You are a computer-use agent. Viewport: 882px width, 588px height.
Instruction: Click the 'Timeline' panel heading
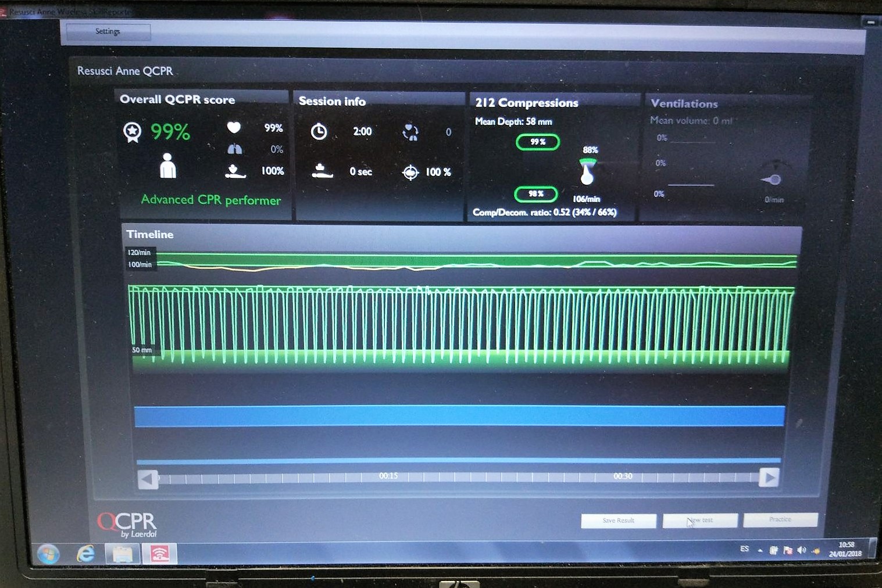click(x=150, y=235)
